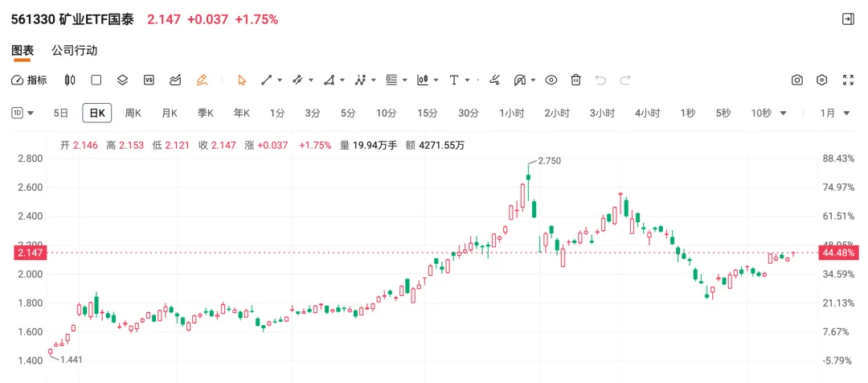Select the trend line drawing tool
This screenshot has height=383, width=868.
pos(267,80)
